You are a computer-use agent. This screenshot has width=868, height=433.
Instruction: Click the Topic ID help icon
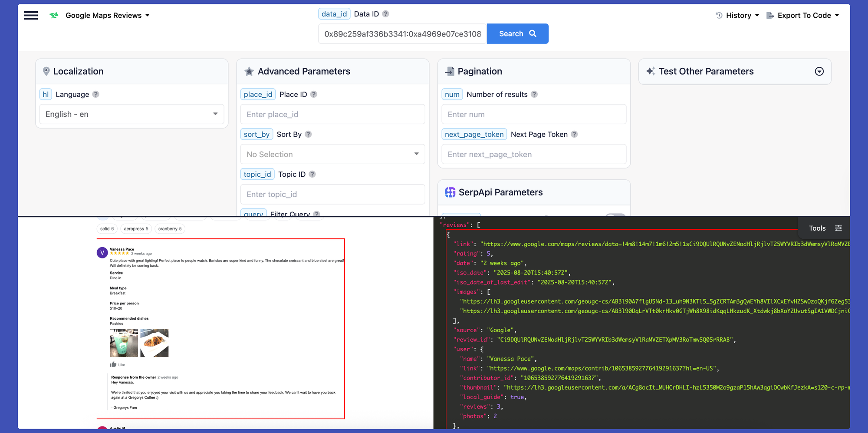(x=312, y=174)
